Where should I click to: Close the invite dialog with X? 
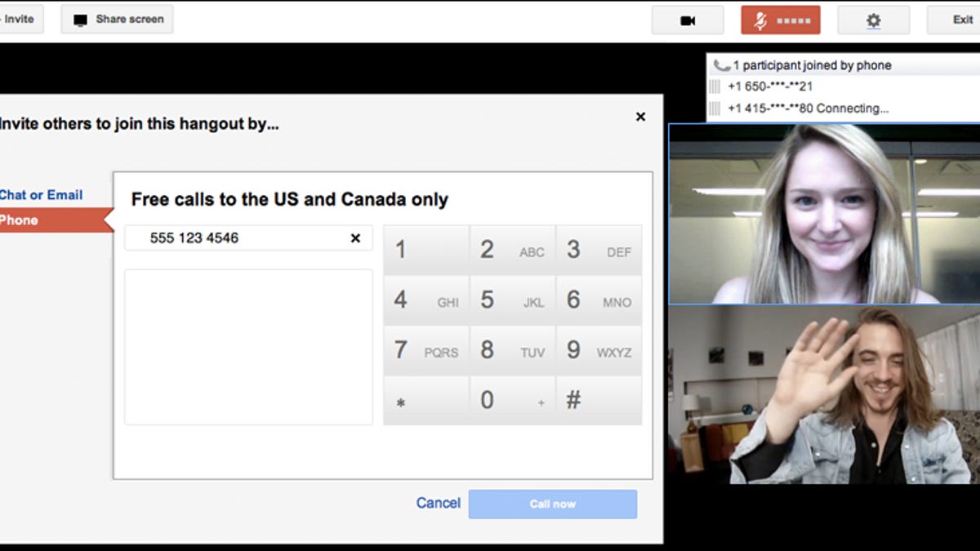coord(640,117)
